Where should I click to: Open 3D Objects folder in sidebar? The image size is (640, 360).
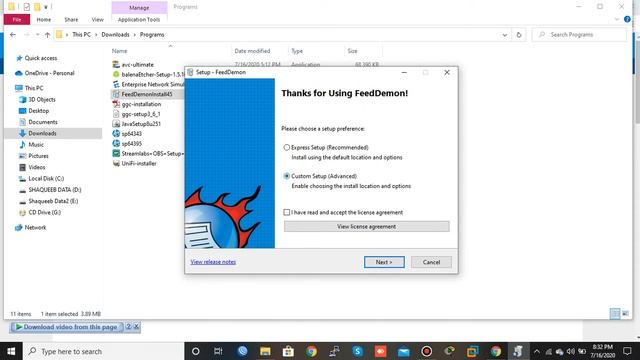42,99
